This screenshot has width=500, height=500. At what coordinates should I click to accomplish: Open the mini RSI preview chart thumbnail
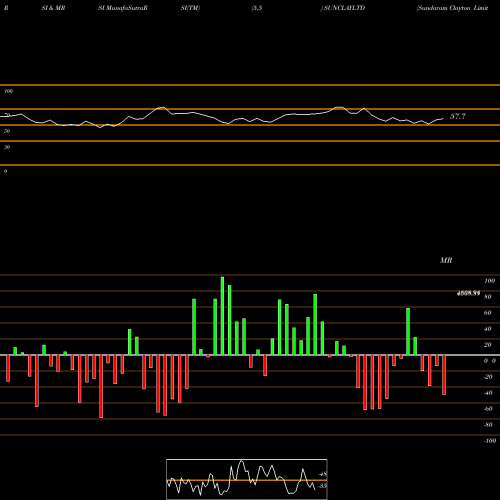pyautogui.click(x=247, y=479)
